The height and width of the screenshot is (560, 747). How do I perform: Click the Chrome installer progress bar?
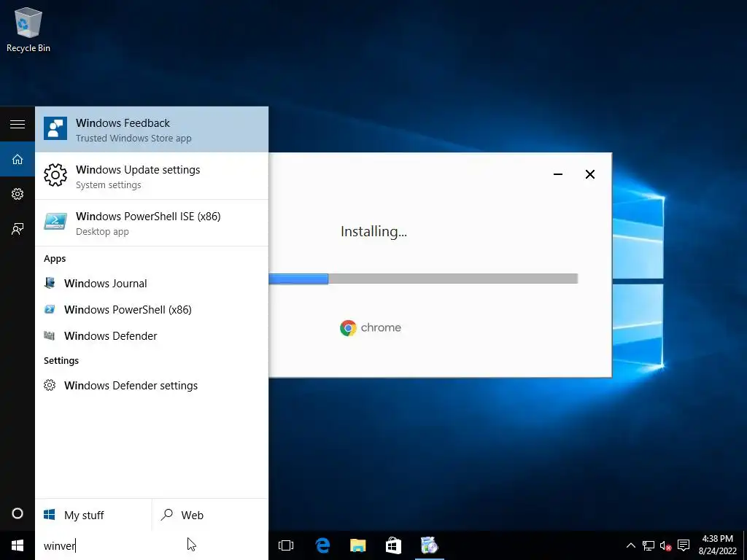(423, 279)
